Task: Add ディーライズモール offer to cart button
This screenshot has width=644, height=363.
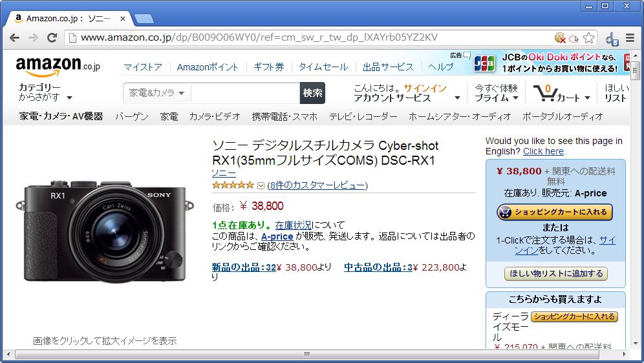Action: 575,316
